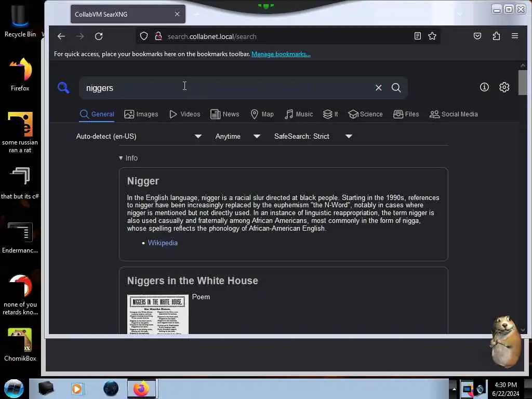
Task: Submit search with magnifier button
Action: (x=396, y=87)
